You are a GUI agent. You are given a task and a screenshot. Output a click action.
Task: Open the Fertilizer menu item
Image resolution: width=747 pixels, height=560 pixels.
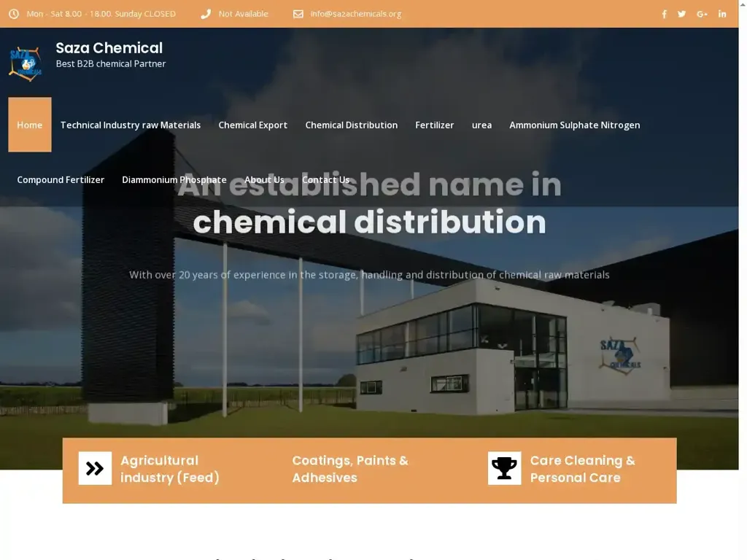coord(435,125)
